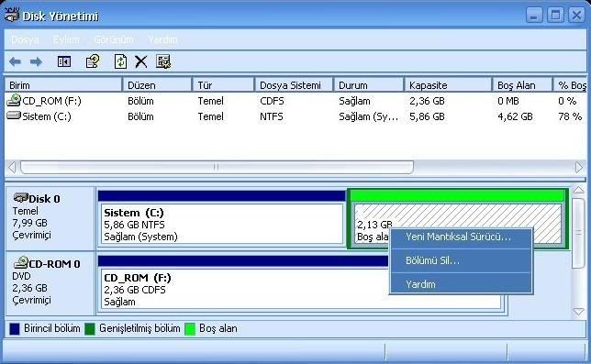Close the Disk Yönetimi window

pos(576,15)
